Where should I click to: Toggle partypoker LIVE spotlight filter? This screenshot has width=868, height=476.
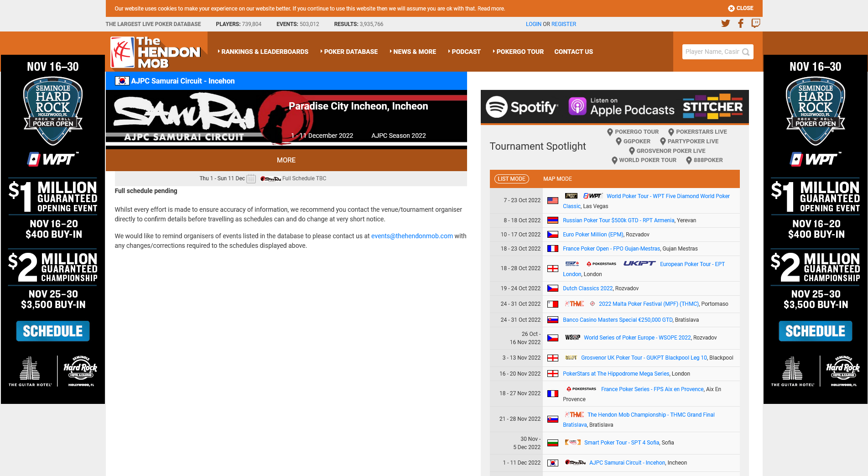pyautogui.click(x=689, y=141)
